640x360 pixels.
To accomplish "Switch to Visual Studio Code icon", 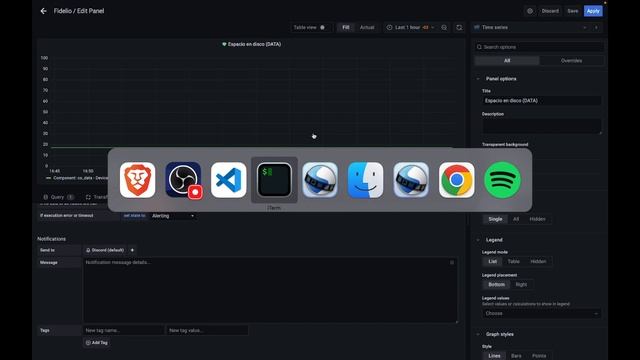I will 229,180.
